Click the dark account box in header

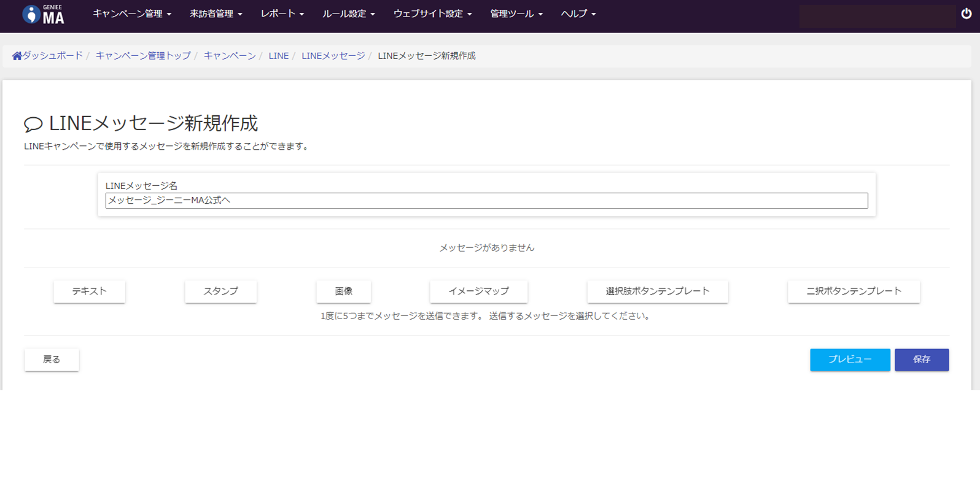pos(877,16)
